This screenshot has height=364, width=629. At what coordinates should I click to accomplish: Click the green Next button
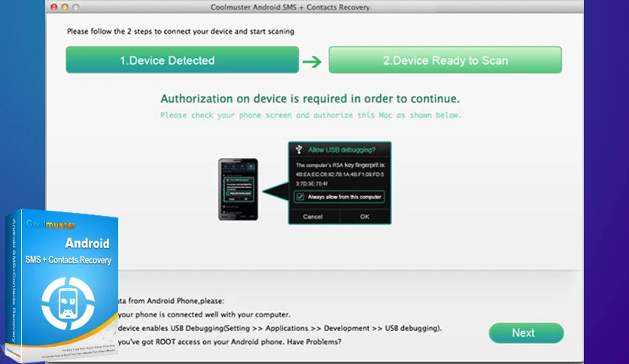(x=527, y=332)
